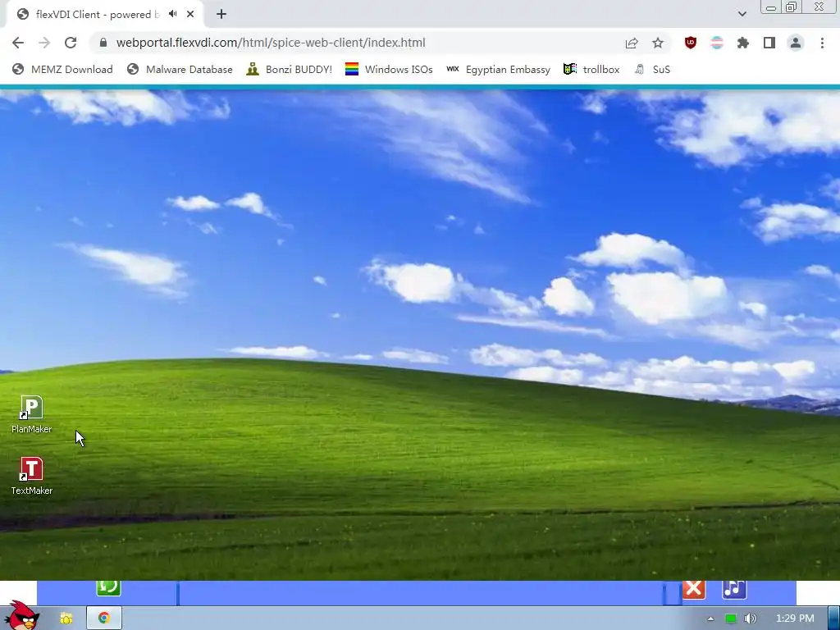Open the volume speaker tray icon

(x=751, y=619)
